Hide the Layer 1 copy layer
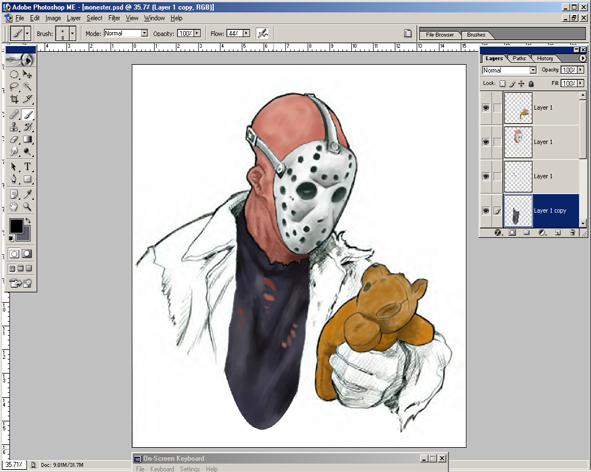591x472 pixels. click(x=486, y=211)
